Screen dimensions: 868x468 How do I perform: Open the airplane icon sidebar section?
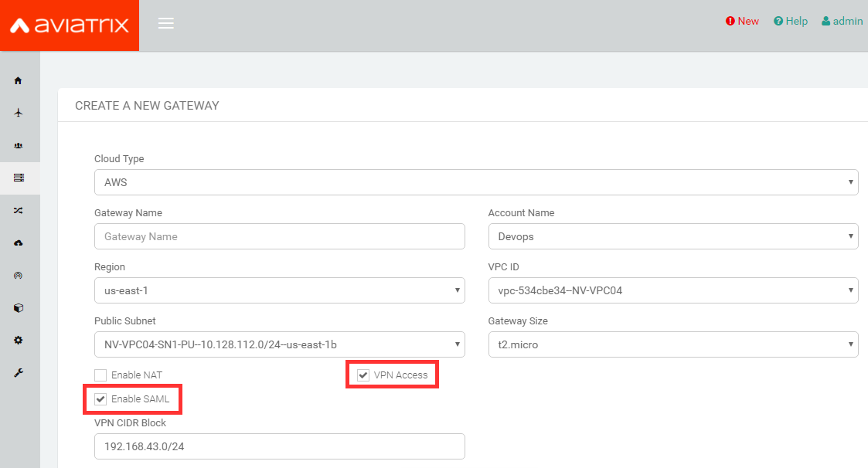point(19,113)
